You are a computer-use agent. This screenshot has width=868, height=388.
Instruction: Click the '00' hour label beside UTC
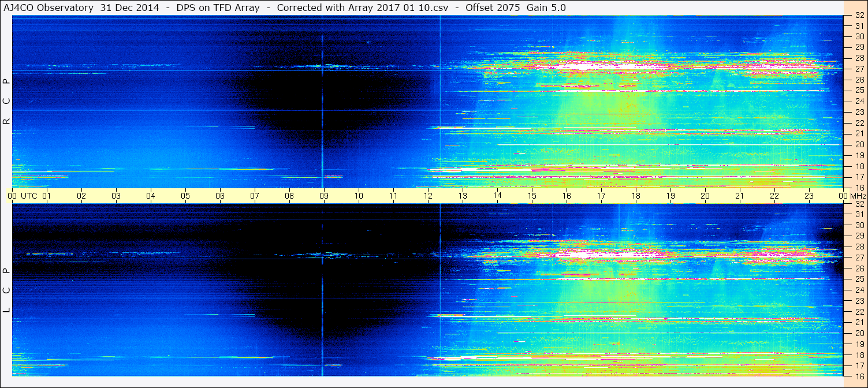[x=12, y=196]
